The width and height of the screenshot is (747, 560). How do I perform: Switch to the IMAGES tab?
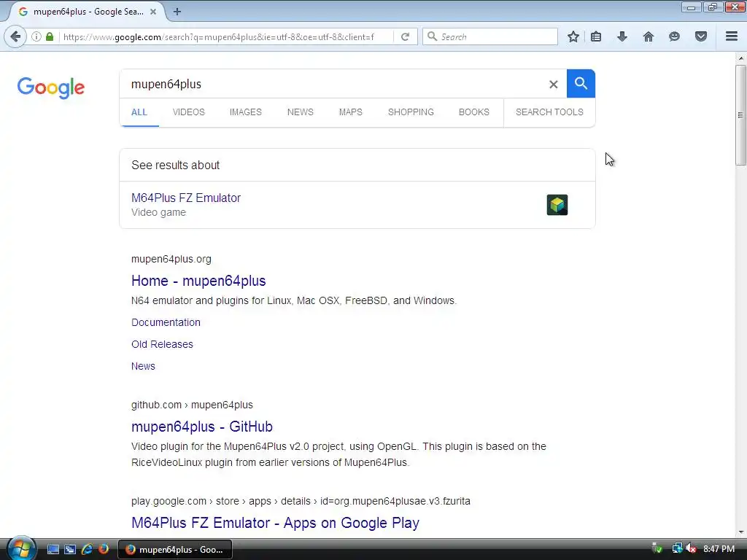click(x=245, y=112)
